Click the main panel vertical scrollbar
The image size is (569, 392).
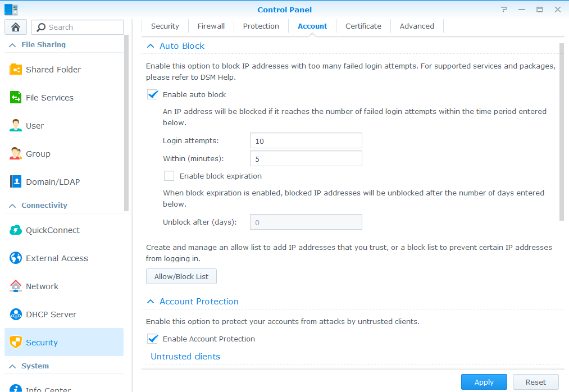click(562, 131)
